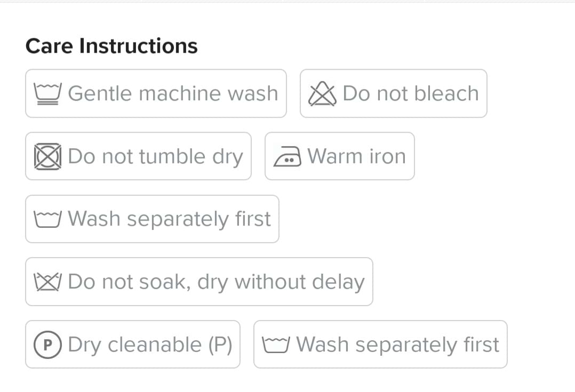Tap the "Warm iron" text

pyautogui.click(x=356, y=156)
